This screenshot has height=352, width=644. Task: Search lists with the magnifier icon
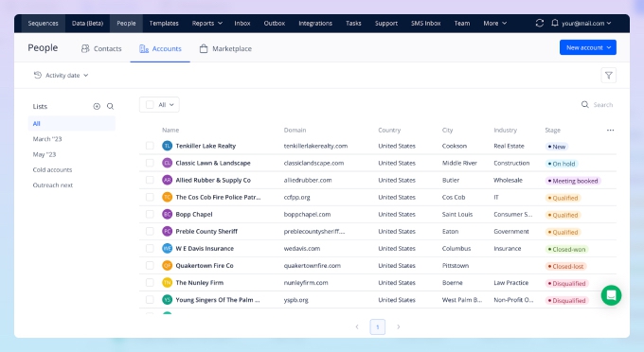[x=110, y=106]
